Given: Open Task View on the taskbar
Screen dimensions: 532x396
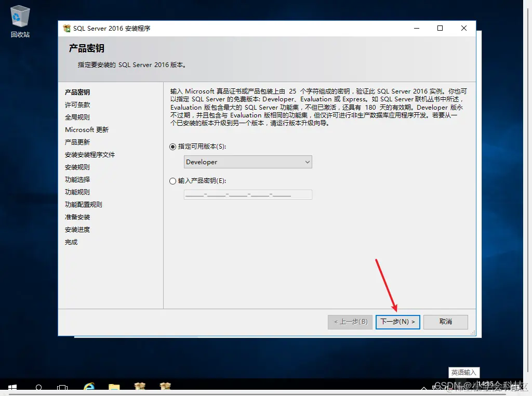Looking at the screenshot, I should pyautogui.click(x=62, y=388).
